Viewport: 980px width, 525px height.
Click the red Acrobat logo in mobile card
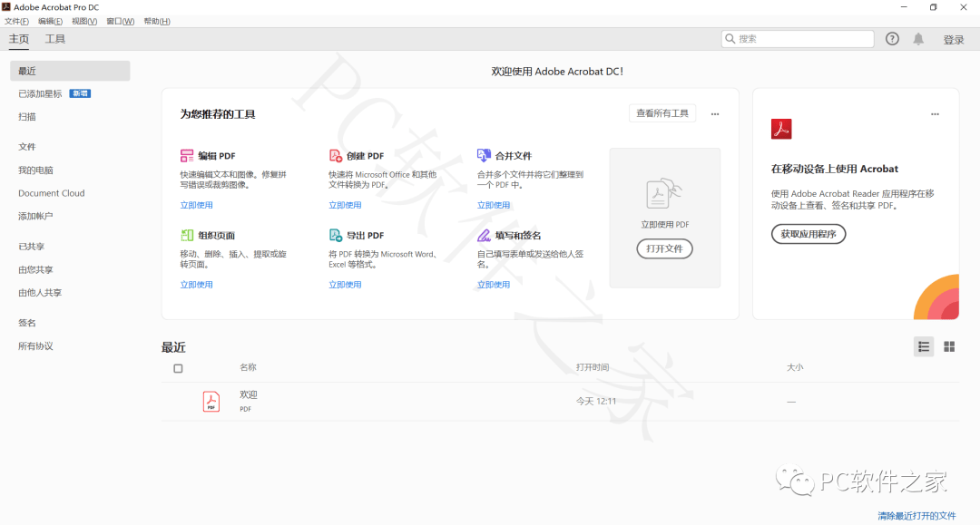click(x=781, y=129)
